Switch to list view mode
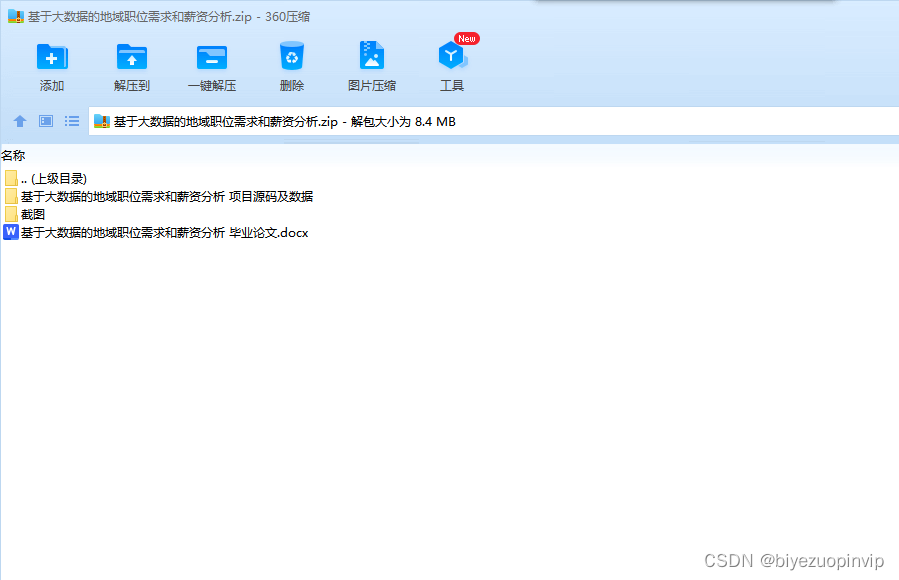This screenshot has width=899, height=580. coord(71,121)
